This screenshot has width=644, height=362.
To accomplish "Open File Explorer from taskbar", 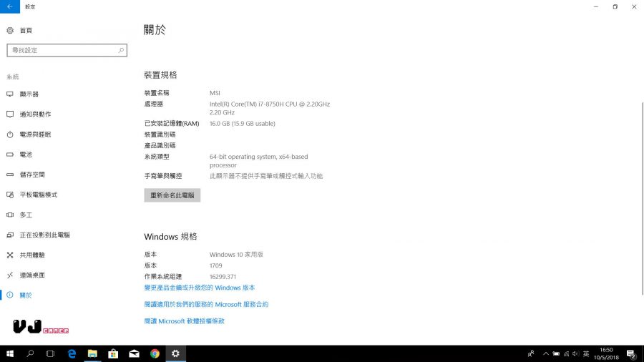I will (x=92, y=353).
